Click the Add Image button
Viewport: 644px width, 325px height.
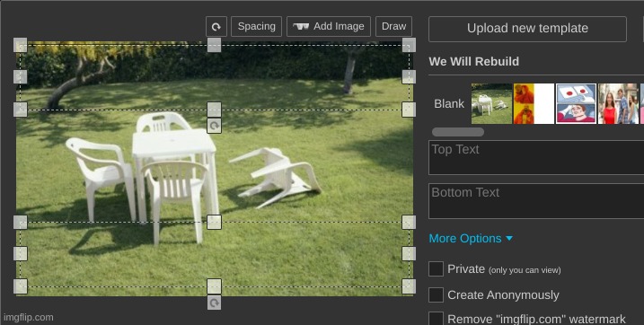(329, 27)
